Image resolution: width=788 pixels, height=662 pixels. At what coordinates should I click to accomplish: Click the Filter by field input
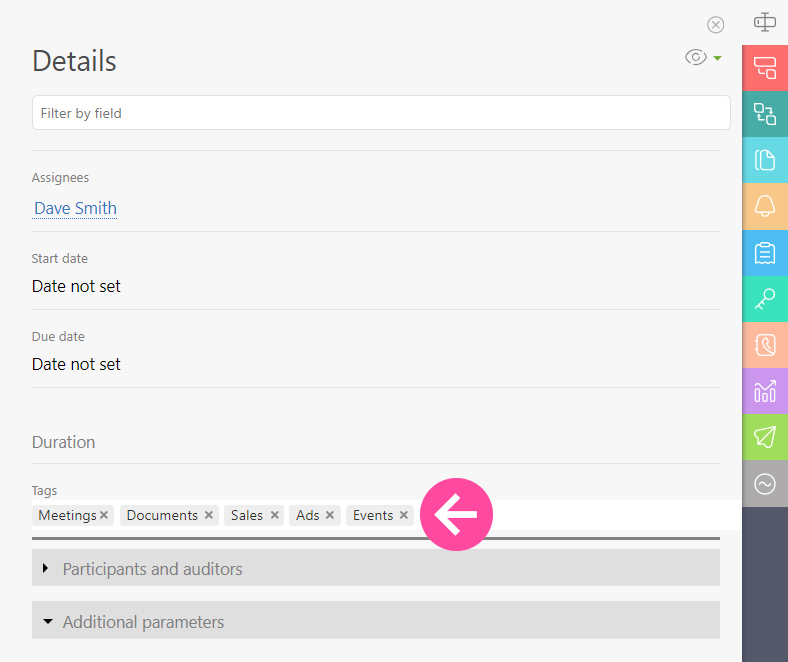click(380, 113)
